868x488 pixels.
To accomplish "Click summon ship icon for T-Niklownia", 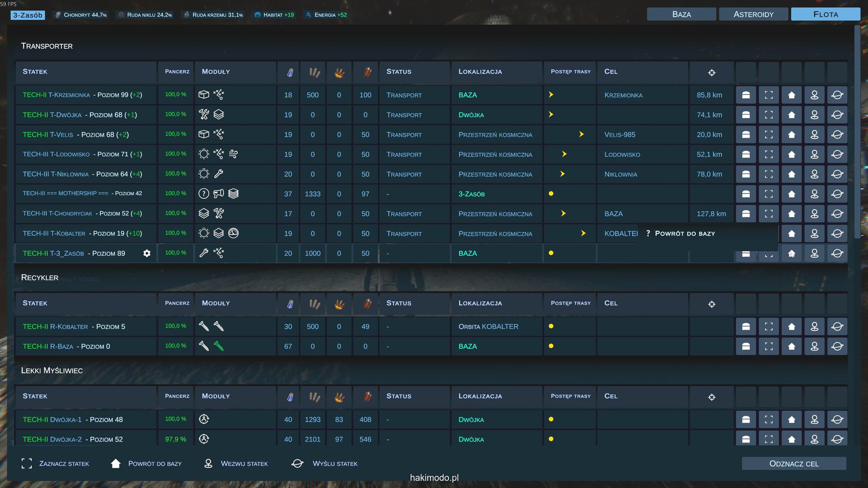I will [814, 174].
